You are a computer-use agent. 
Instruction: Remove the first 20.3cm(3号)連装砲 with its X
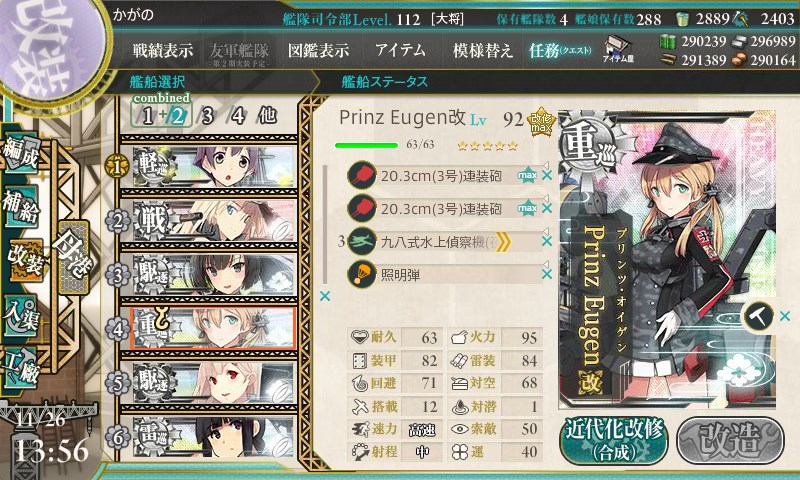pos(547,175)
